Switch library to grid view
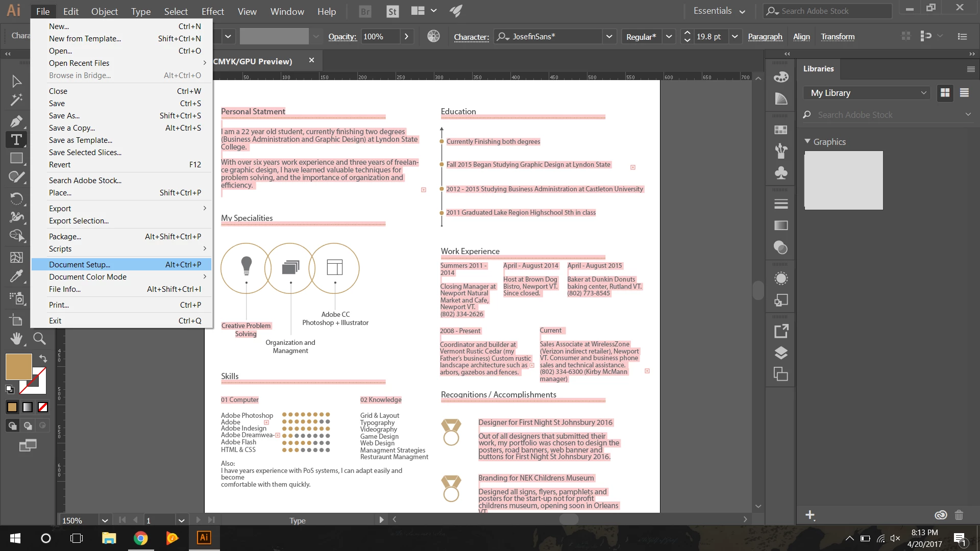This screenshot has height=551, width=980. [945, 93]
